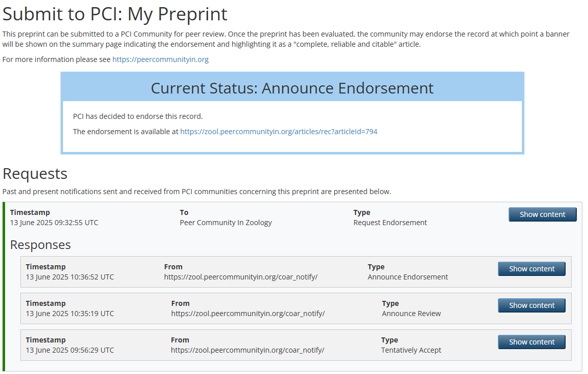
Task: Show content of the Announce Review response
Action: pos(532,305)
